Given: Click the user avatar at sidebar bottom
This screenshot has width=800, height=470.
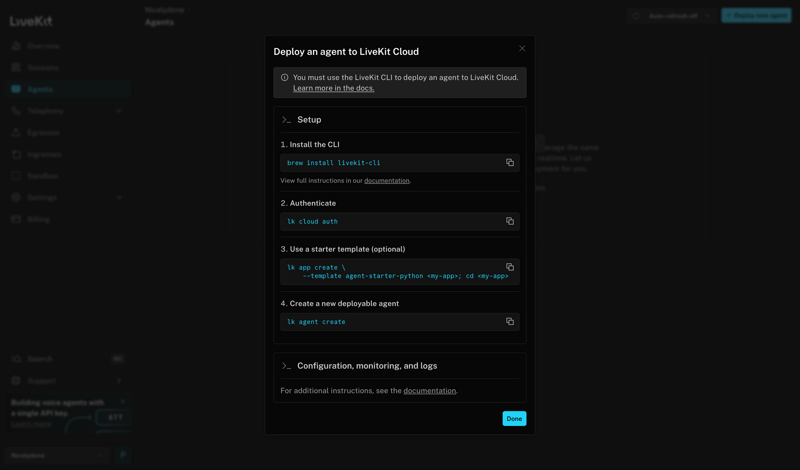Looking at the screenshot, I should [x=123, y=455].
